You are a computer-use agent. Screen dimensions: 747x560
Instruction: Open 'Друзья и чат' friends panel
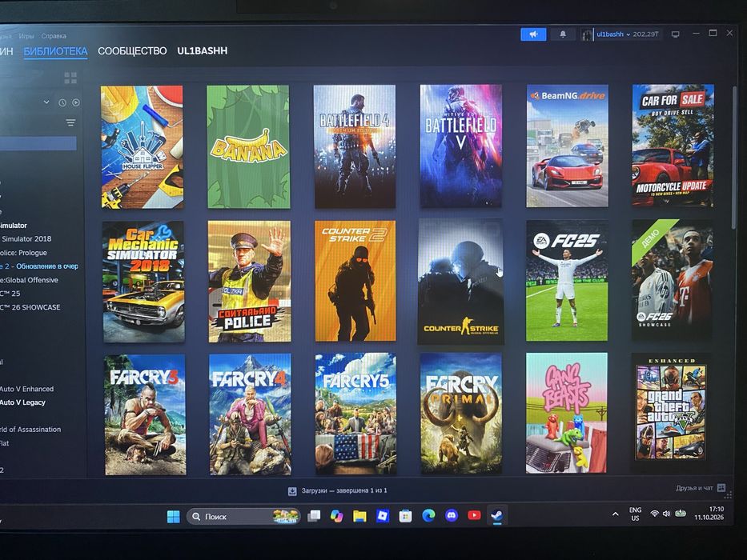click(694, 488)
